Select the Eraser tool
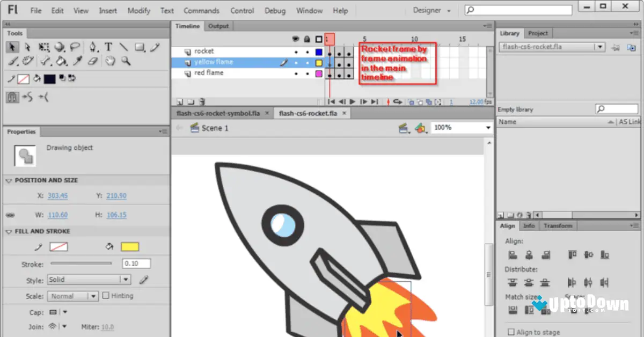Screen dimensions: 644x337 (x=91, y=61)
